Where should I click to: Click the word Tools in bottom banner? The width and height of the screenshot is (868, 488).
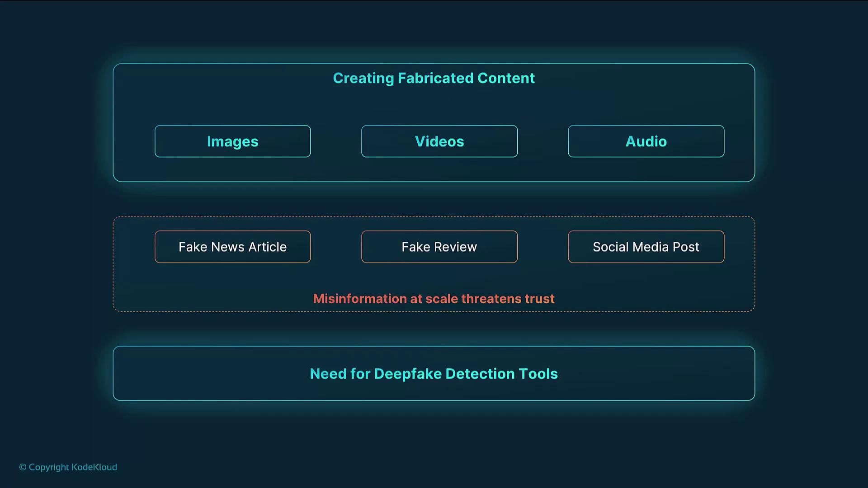pyautogui.click(x=538, y=374)
